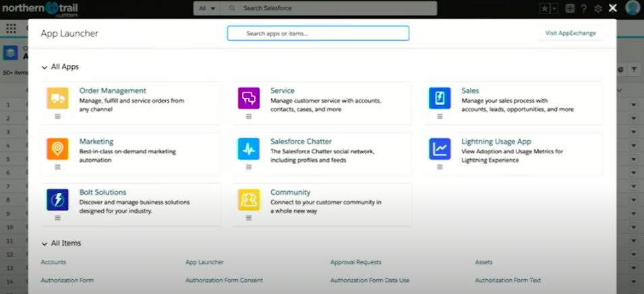Open the Accounts item link

(x=53, y=262)
